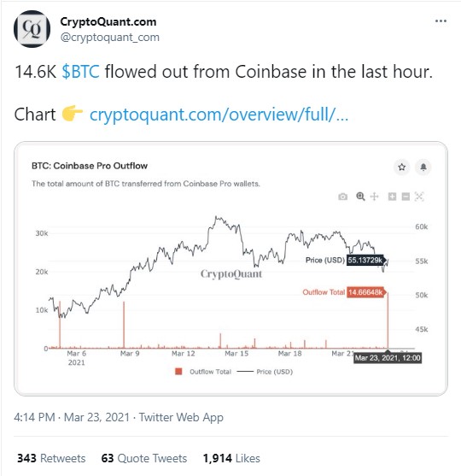Select the magnifier zoom tool on chart
The image size is (461, 476).
[x=360, y=197]
